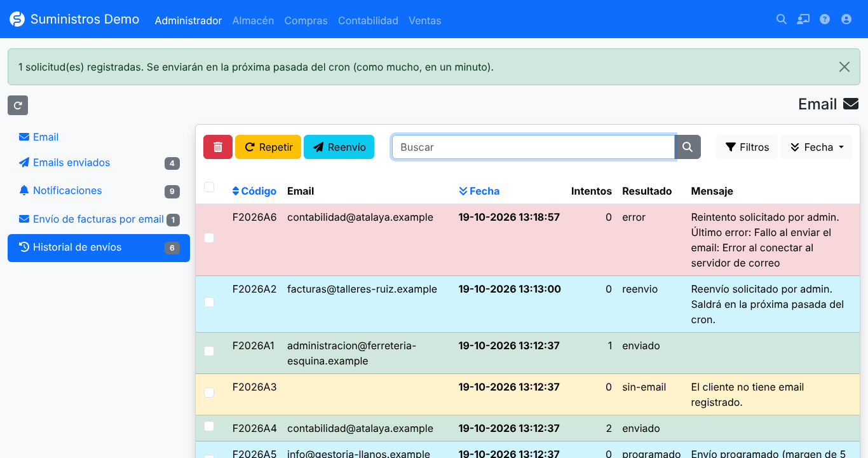Switch to the Email sidebar tab

click(98, 137)
